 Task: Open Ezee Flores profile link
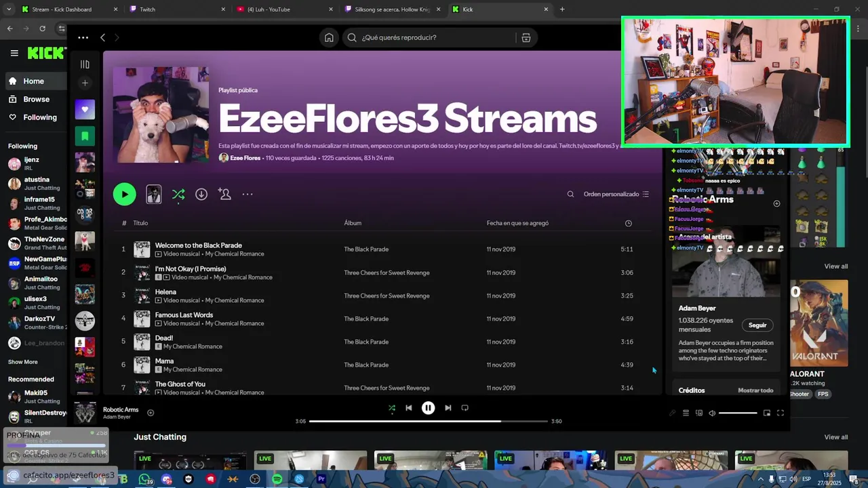coord(245,158)
